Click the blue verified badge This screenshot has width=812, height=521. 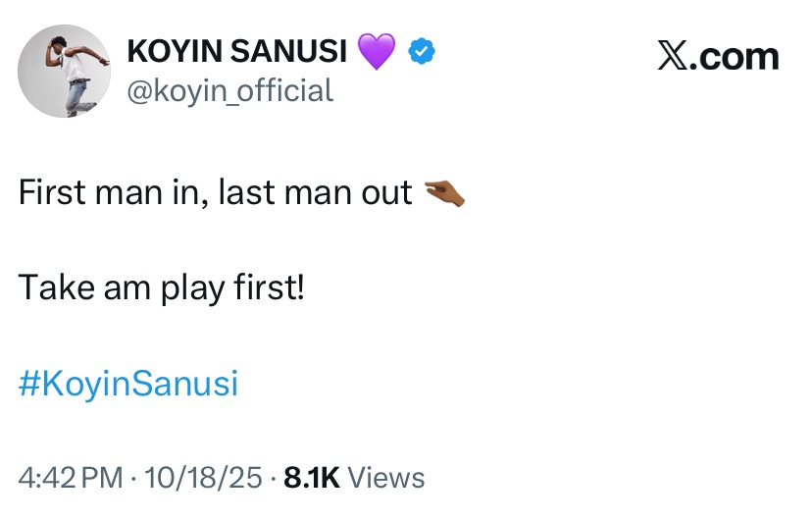pyautogui.click(x=422, y=51)
